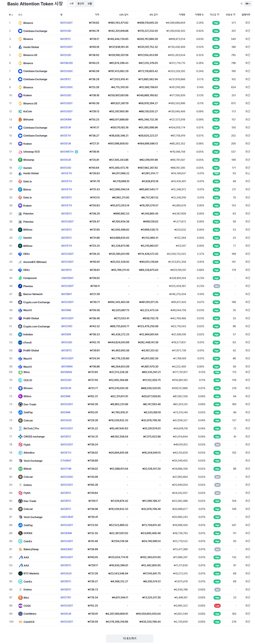Screen dimensions: 255x644
Task: Open the BAT/TRY pair link for Bitci
Action: [x=66, y=598]
